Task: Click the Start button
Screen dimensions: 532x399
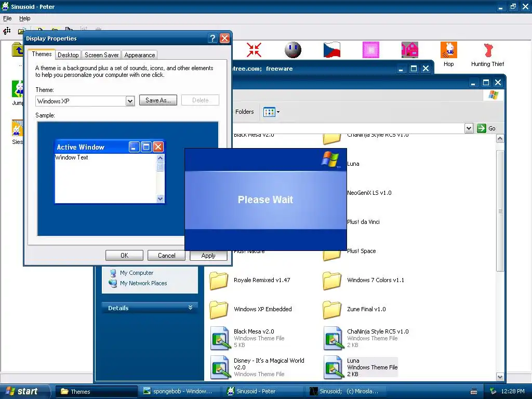Action: [24, 391]
